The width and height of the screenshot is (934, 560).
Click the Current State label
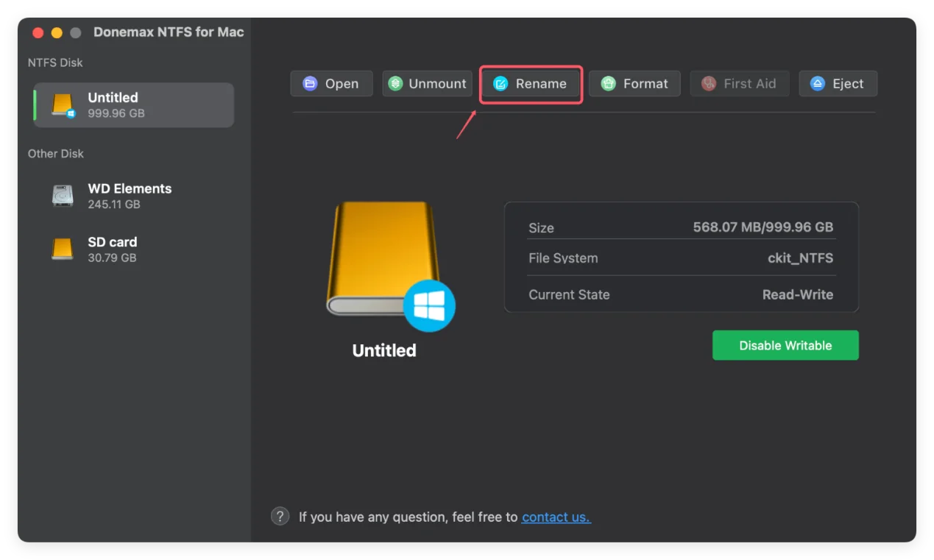pyautogui.click(x=569, y=294)
